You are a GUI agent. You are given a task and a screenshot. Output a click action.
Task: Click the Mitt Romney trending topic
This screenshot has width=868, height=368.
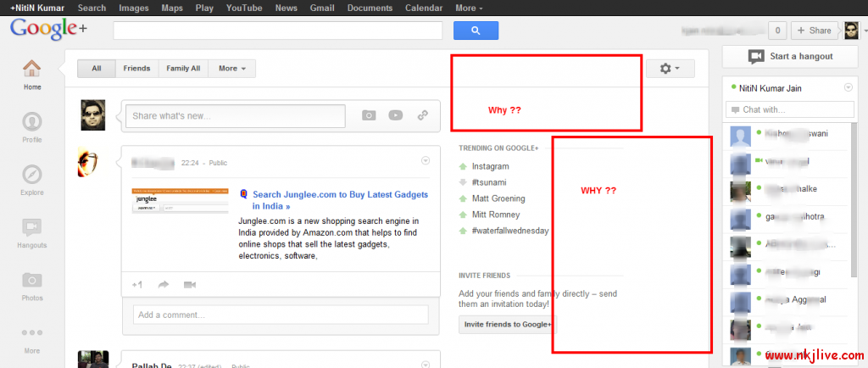click(496, 215)
